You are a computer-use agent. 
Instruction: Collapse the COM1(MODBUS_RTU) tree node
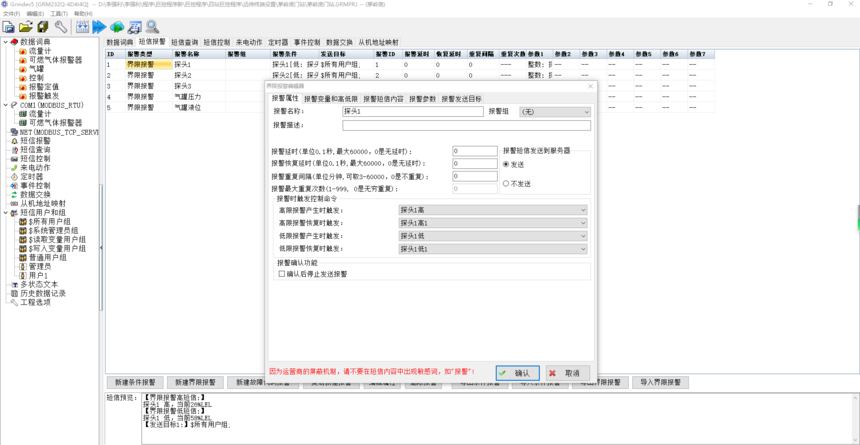[5, 105]
